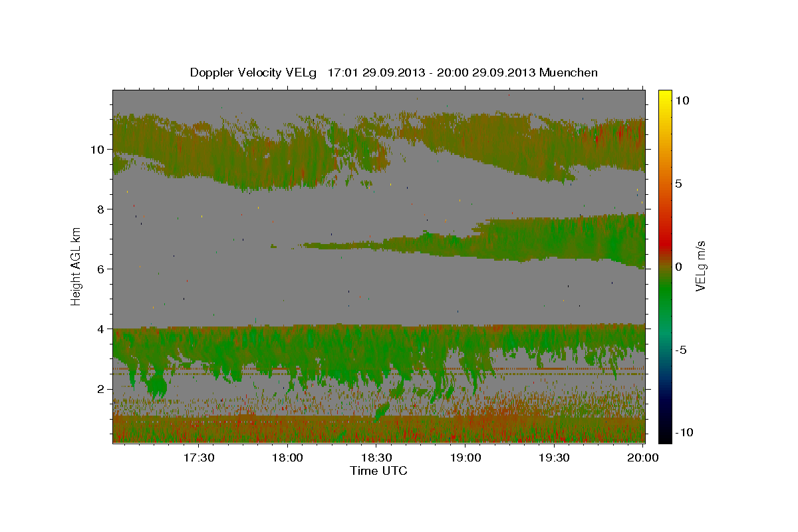The height and width of the screenshot is (532, 798).
Task: Click the 18:00 time tick label
Action: (x=287, y=458)
